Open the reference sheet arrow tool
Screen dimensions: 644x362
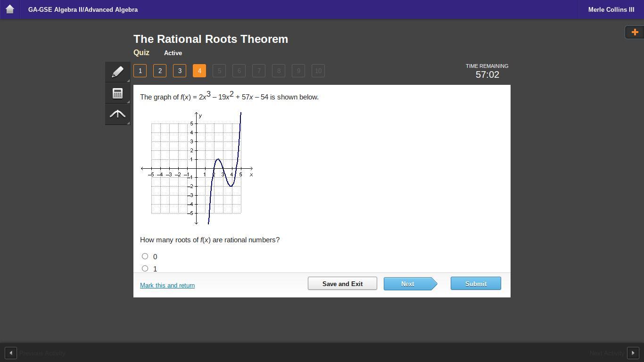(x=117, y=114)
